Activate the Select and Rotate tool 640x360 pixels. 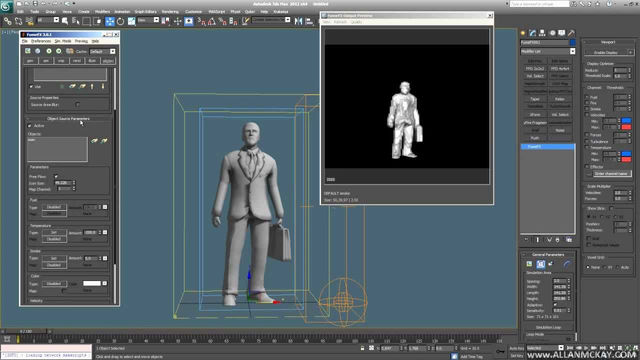120,21
